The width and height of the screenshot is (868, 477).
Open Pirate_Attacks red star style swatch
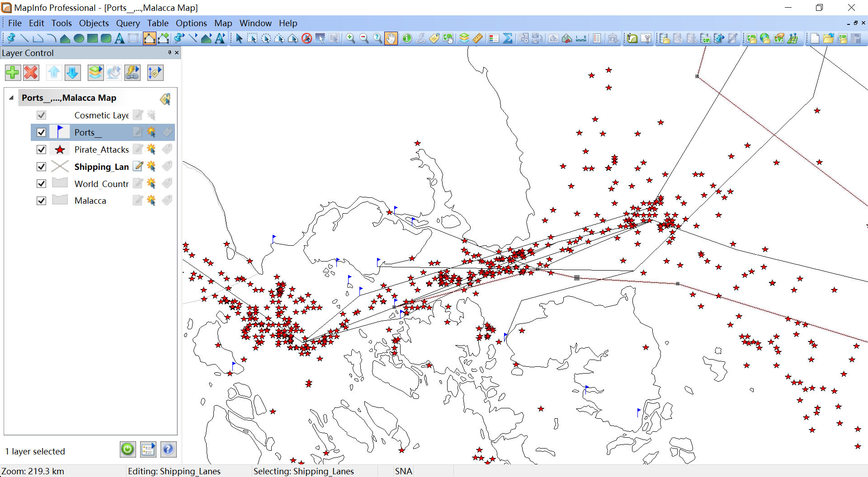tap(60, 150)
